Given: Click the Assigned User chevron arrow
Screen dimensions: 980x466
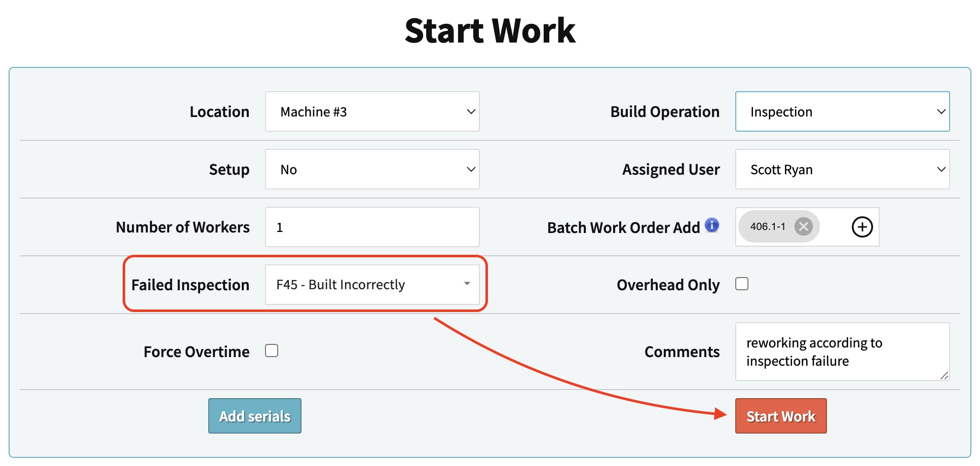Looking at the screenshot, I should [941, 169].
